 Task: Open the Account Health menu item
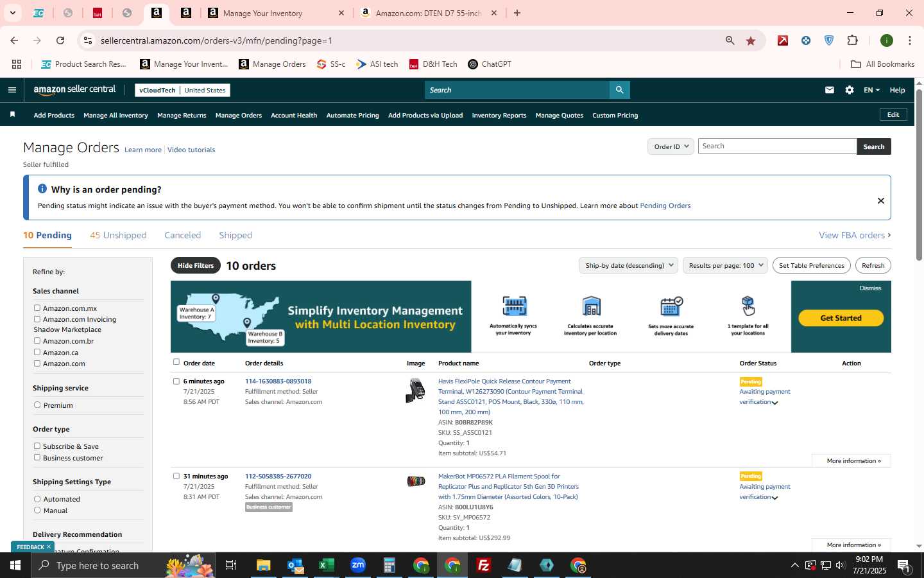point(294,116)
